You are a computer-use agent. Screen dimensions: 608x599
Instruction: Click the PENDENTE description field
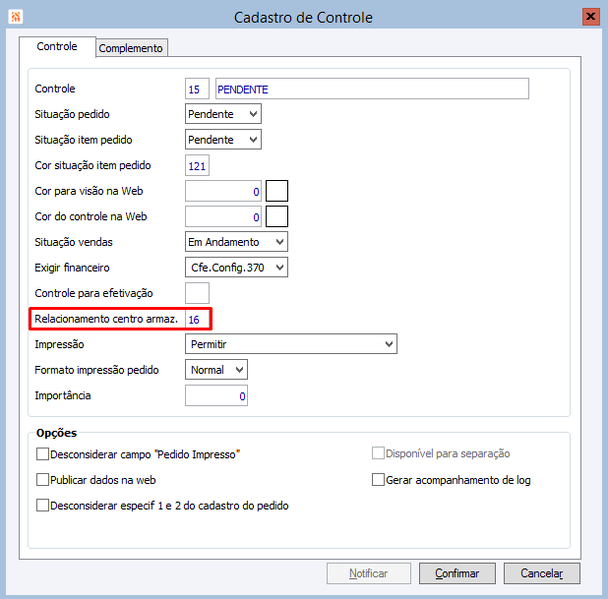point(372,89)
